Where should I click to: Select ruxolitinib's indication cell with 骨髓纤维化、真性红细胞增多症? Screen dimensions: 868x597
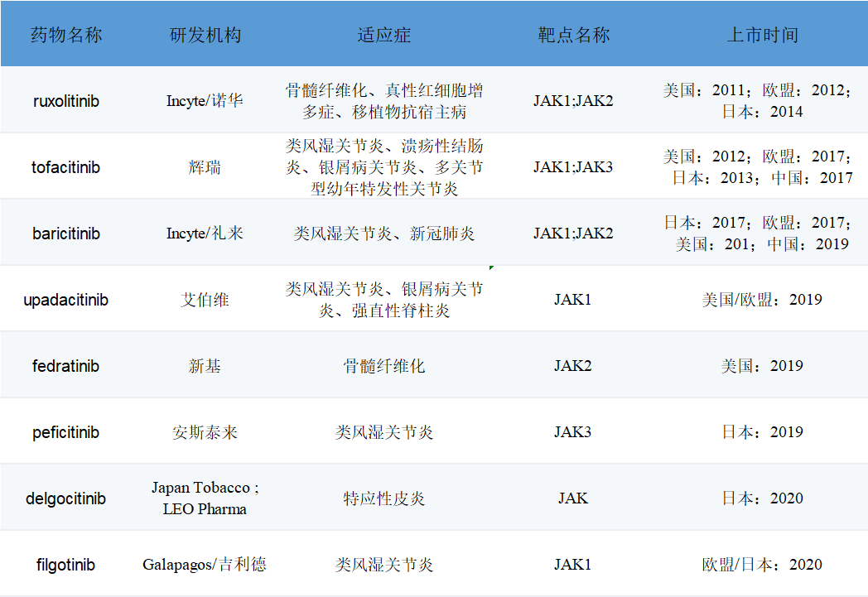(x=383, y=101)
